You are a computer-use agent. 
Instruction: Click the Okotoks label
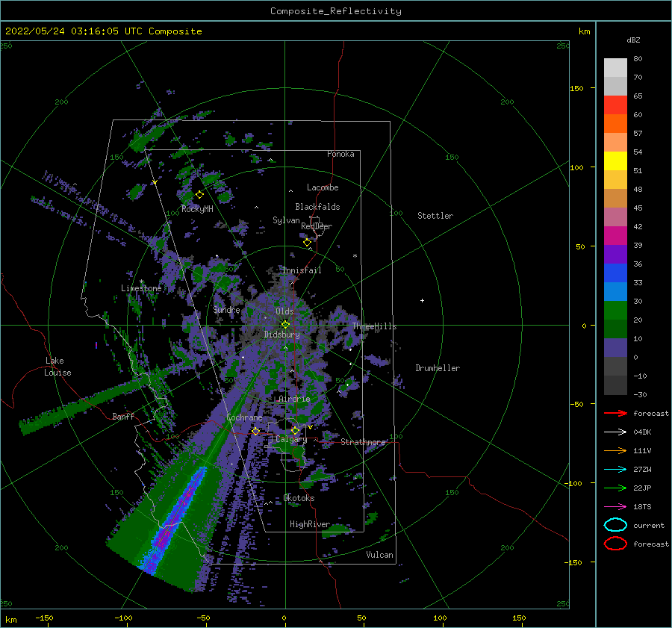299,498
